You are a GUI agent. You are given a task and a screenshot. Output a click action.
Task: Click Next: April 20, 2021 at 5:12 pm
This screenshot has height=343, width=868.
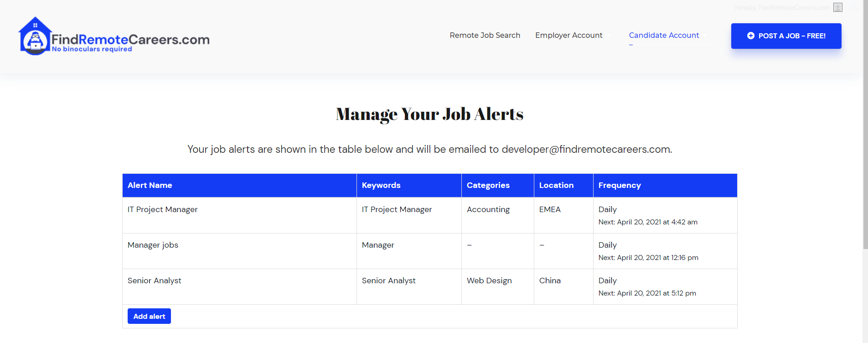pyautogui.click(x=647, y=293)
